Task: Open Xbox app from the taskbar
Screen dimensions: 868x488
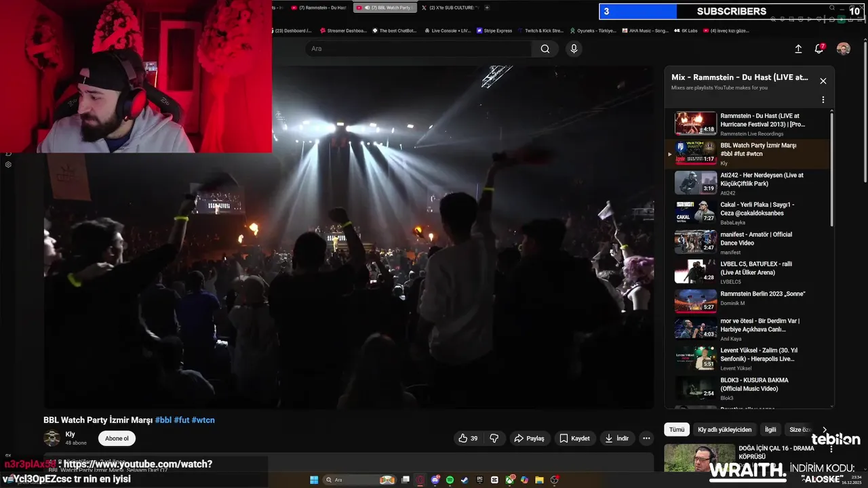Action: (509, 480)
